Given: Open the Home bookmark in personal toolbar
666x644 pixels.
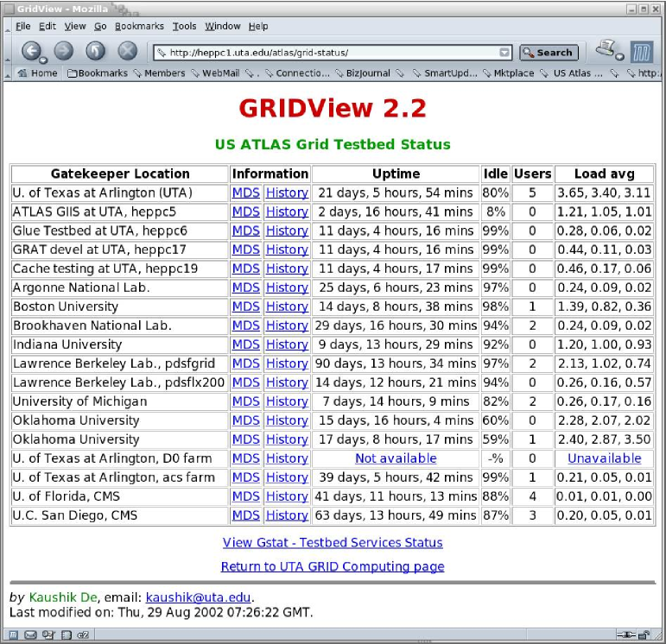Looking at the screenshot, I should click(x=37, y=73).
